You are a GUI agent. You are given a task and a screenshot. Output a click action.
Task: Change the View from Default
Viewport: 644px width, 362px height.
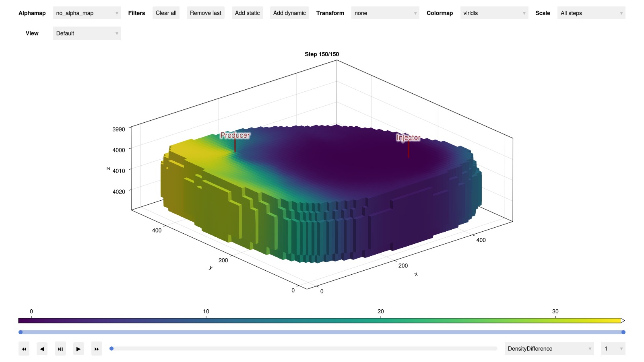(x=87, y=33)
